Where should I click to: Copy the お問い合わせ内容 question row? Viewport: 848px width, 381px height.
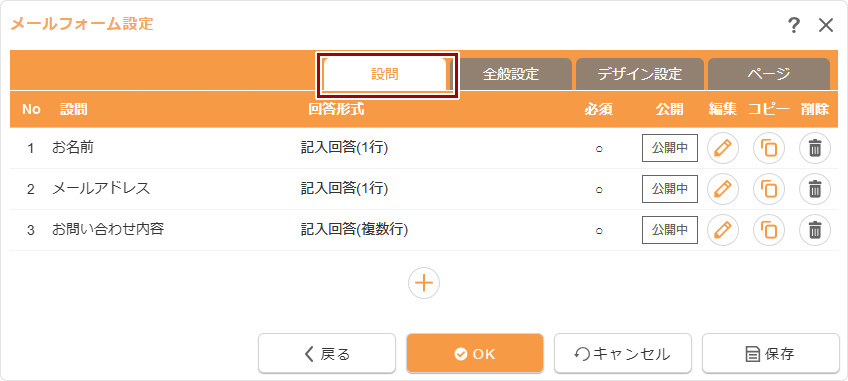(768, 230)
